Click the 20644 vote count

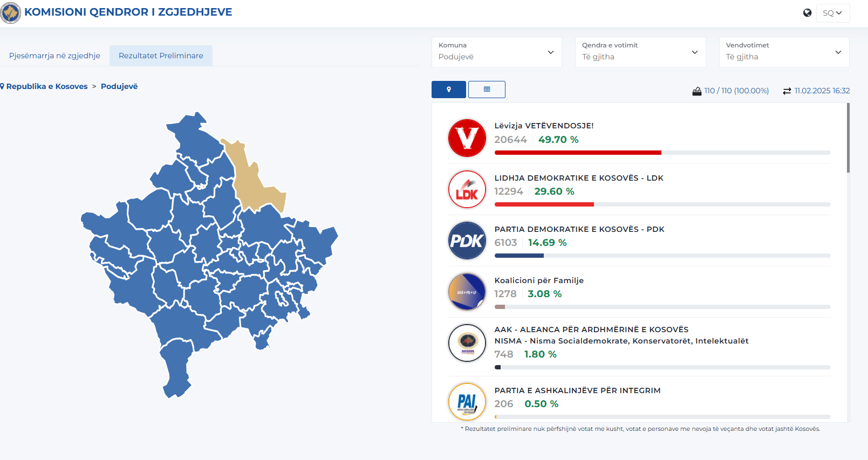(x=510, y=140)
